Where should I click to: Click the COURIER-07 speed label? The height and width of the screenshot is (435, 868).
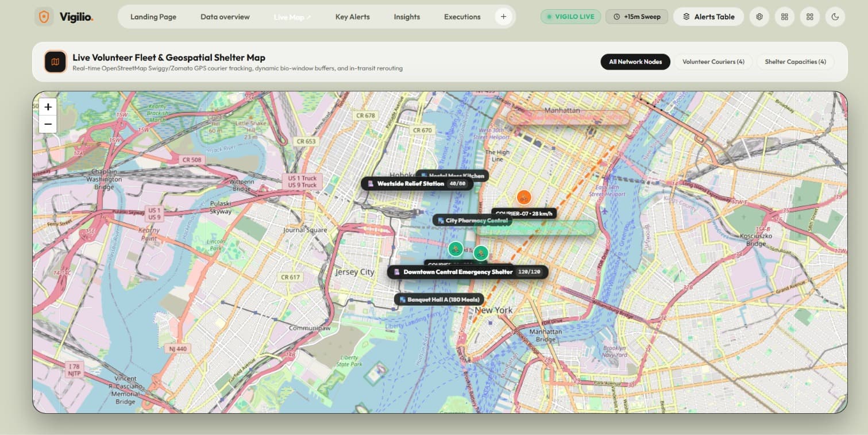point(524,214)
